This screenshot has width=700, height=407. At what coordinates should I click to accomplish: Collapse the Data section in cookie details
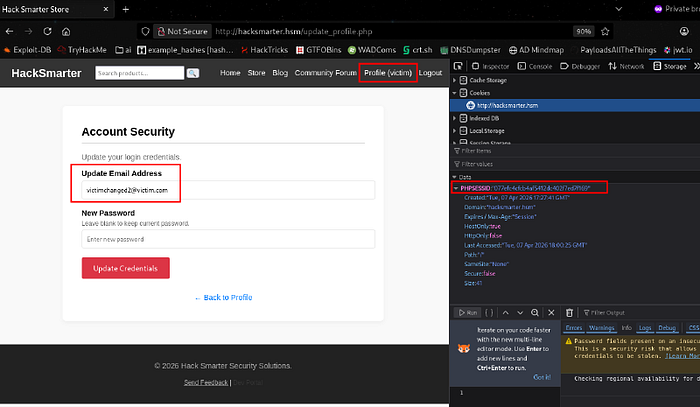[454, 177]
